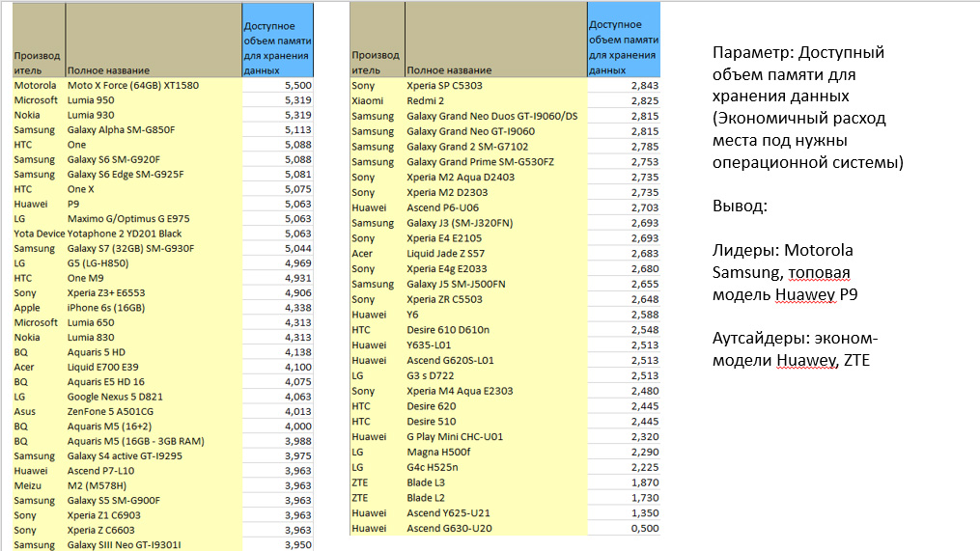The width and height of the screenshot is (980, 551).
Task: Click 'ZenFone 5 A501CG' cell
Action: pos(154,412)
